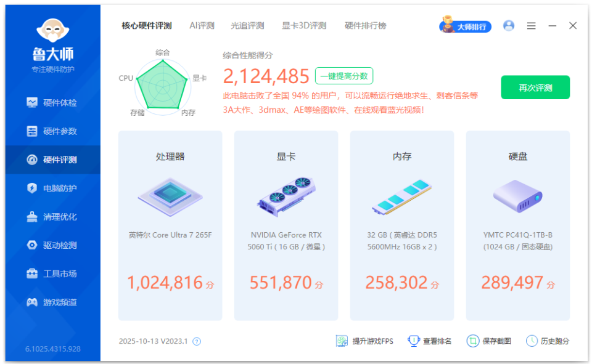Click the 一键提高分数 button
Image resolution: width=592 pixels, height=364 pixels.
click(343, 75)
